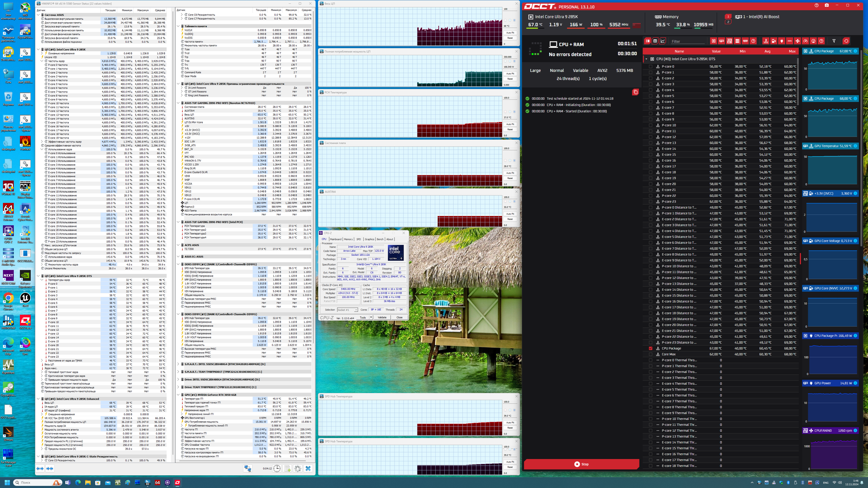868x488 pixels.
Task: Check the Core Max sensor checkbox
Action: (x=651, y=354)
